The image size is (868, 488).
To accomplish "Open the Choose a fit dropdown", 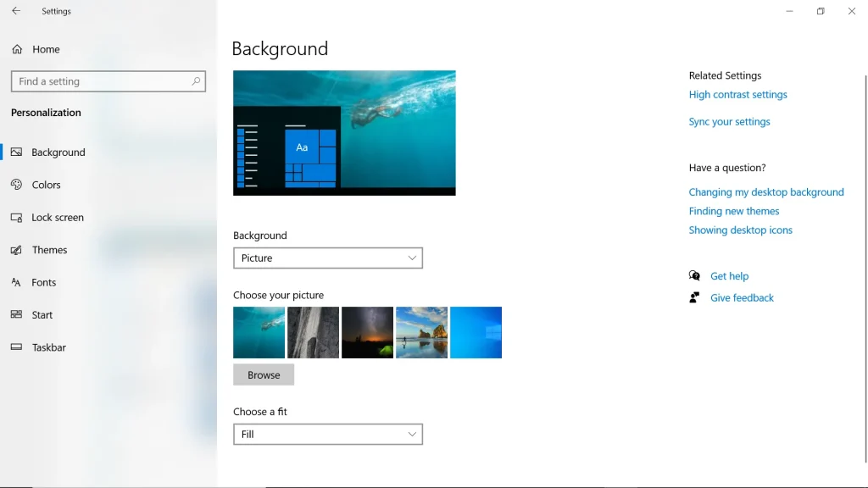I will point(328,434).
